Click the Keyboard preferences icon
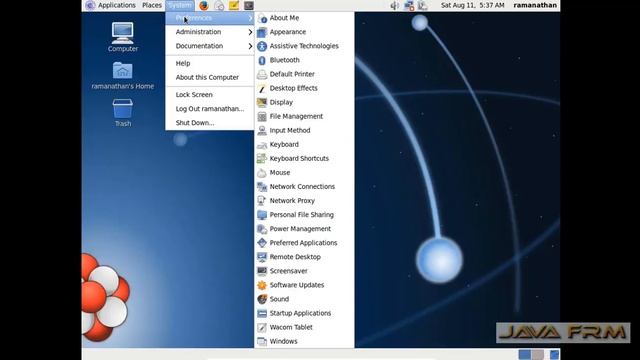 coord(262,144)
